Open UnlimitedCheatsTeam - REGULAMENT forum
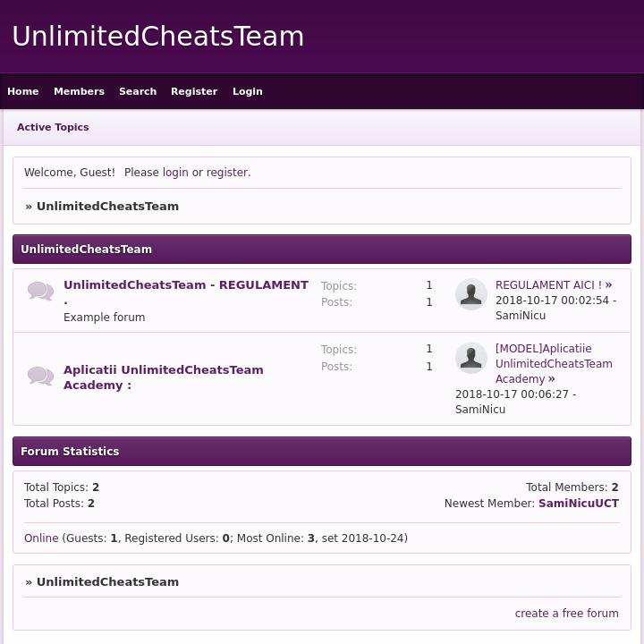 (x=186, y=285)
